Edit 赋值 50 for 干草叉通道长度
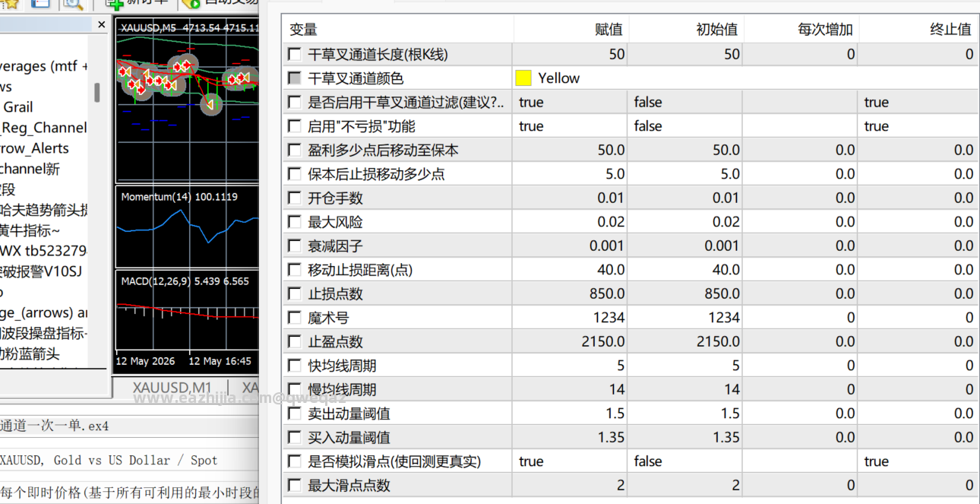Image resolution: width=980 pixels, height=504 pixels. [571, 55]
